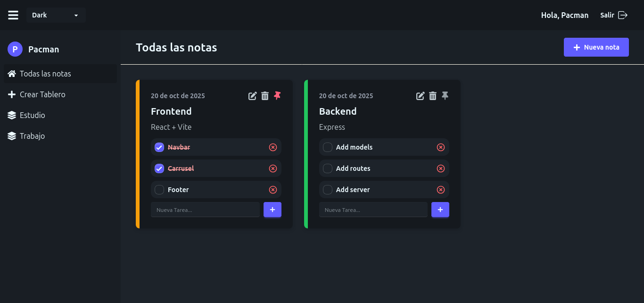Image resolution: width=644 pixels, height=303 pixels.
Task: Click the Nueva nota button
Action: [596, 47]
